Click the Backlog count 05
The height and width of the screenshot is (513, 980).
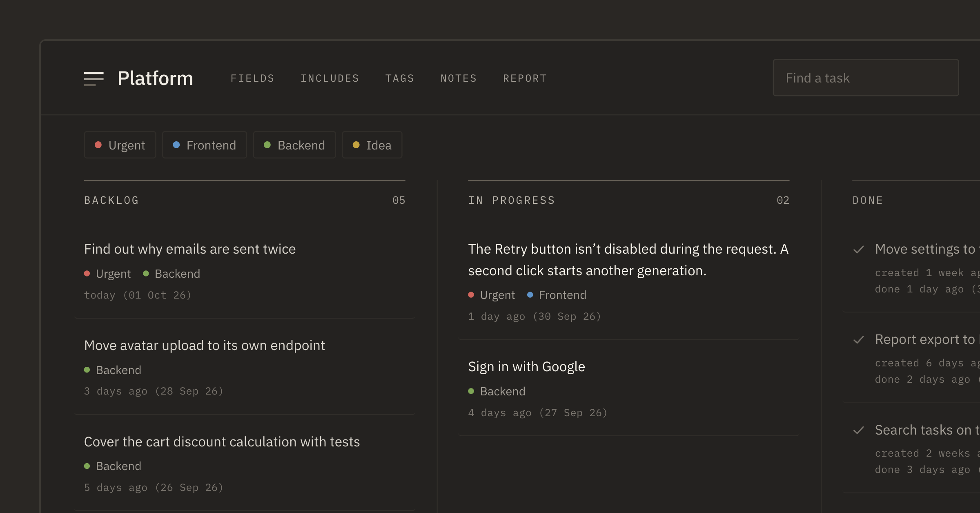point(399,200)
